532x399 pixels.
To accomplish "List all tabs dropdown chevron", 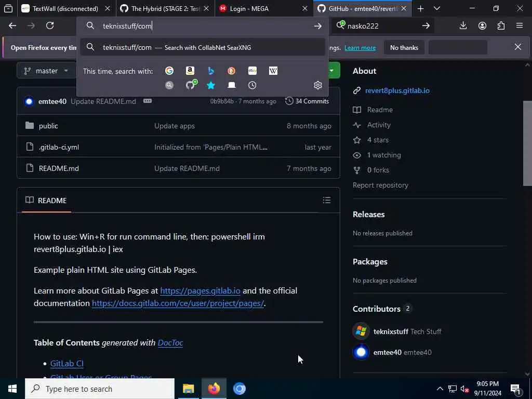I will tap(437, 8).
